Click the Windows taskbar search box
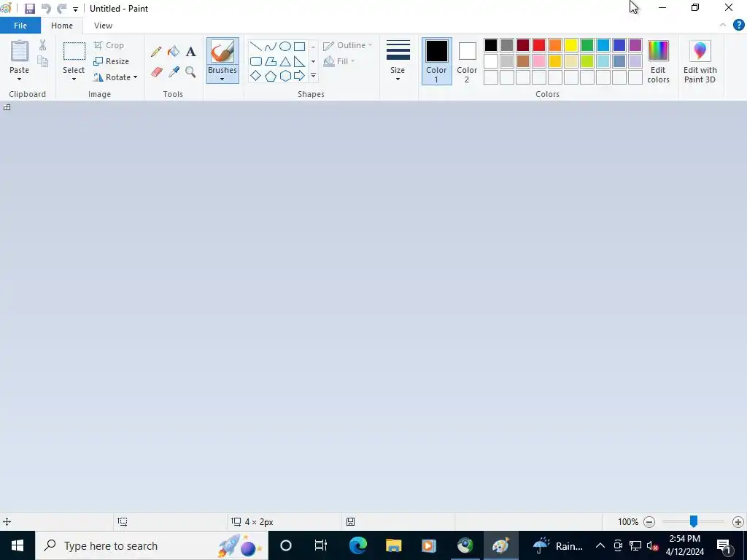This screenshot has height=560, width=747. coord(152,545)
